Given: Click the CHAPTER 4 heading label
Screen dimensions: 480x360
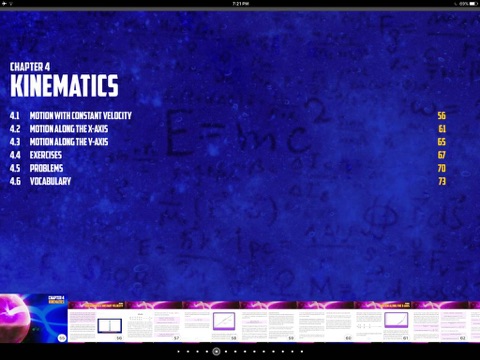Looking at the screenshot, I should click(30, 67).
